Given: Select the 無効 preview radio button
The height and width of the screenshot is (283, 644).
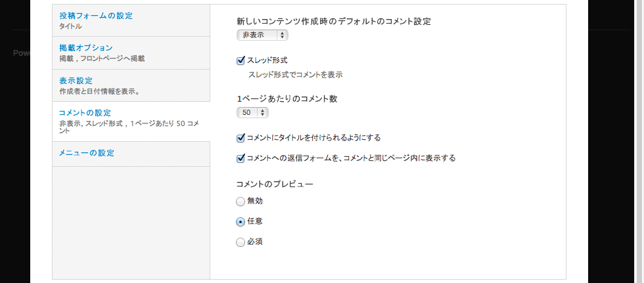Looking at the screenshot, I should (241, 202).
